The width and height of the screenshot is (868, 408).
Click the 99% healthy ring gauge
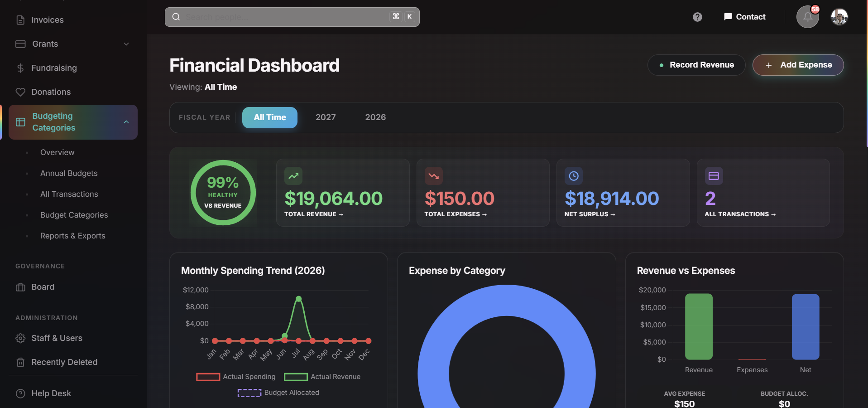pos(223,193)
